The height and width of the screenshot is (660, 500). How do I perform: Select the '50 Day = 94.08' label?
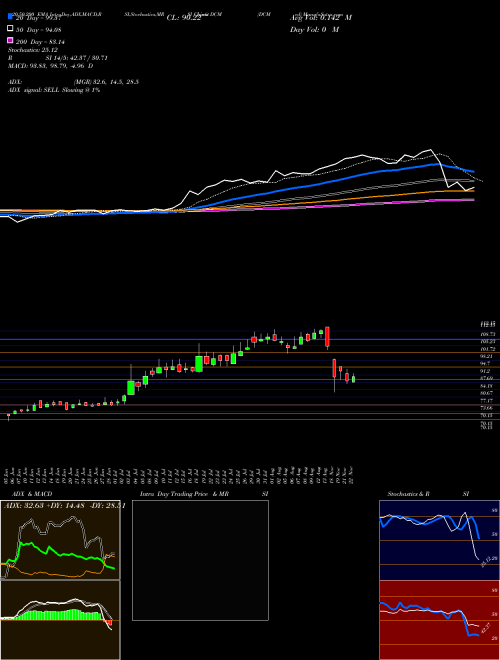tap(39, 29)
